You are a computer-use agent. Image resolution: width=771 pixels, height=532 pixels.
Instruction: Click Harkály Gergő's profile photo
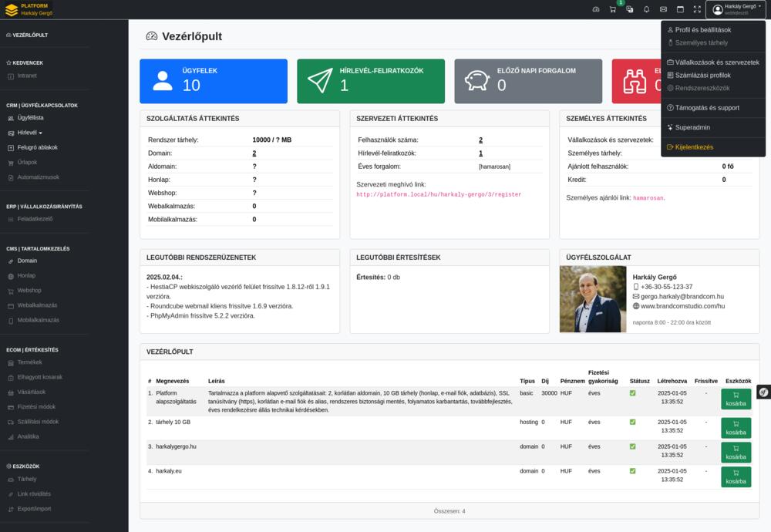click(593, 299)
